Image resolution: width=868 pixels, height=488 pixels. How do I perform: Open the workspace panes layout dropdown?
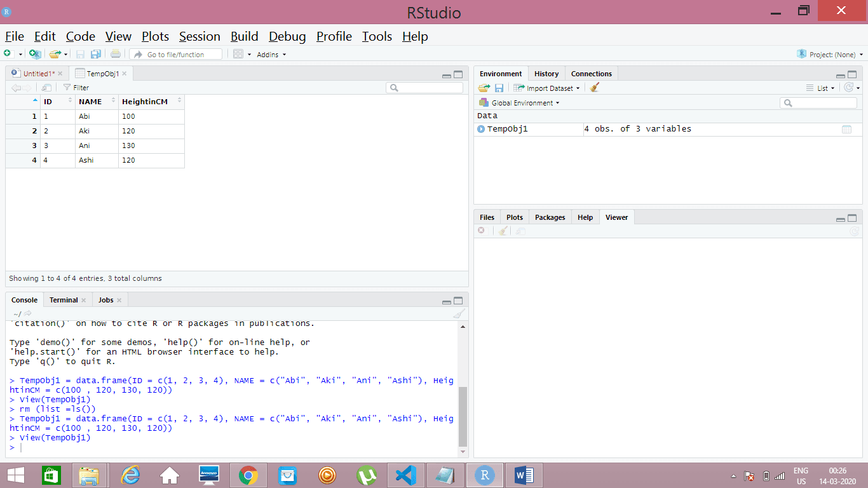pos(242,55)
